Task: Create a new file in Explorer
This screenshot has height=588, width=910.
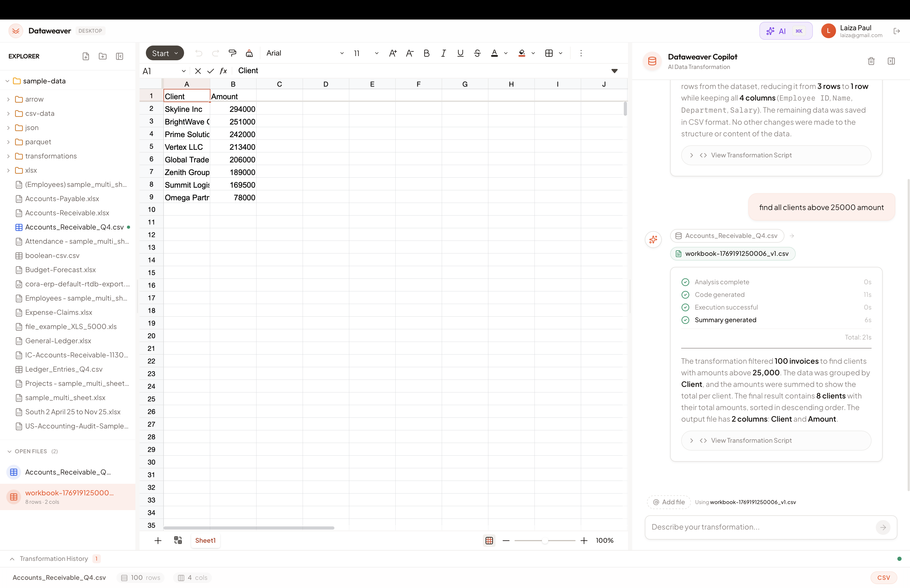Action: pos(86,57)
